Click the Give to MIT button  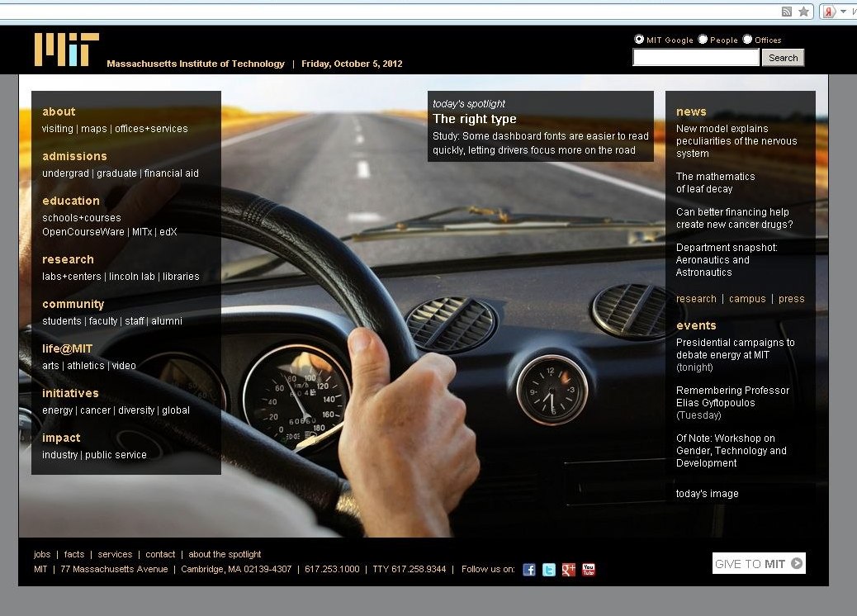pos(759,564)
